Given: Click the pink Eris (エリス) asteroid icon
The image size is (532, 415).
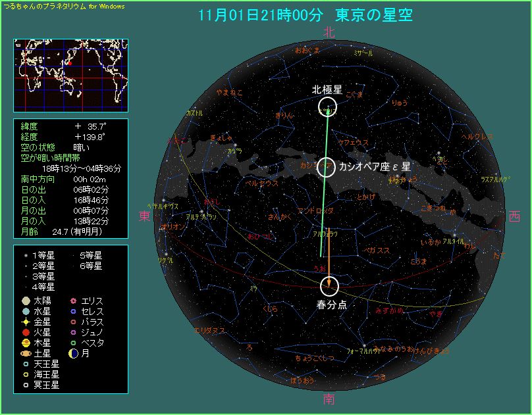Looking at the screenshot, I should click(x=74, y=300).
